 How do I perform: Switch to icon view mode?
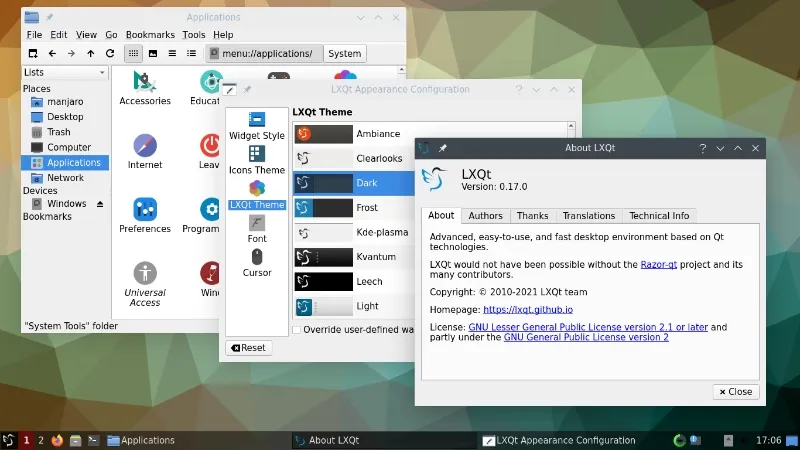click(133, 53)
